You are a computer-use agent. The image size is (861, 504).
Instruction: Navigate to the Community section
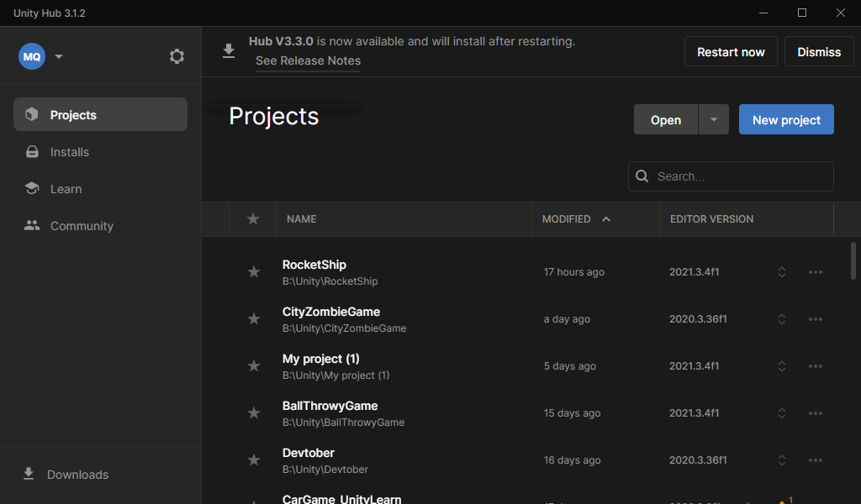82,226
